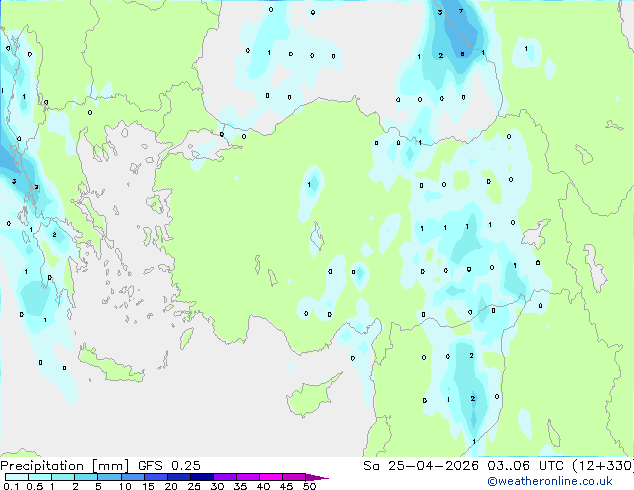Select the 2–5 mm legend color box
Screen dimensions: 634x490
(x=86, y=477)
